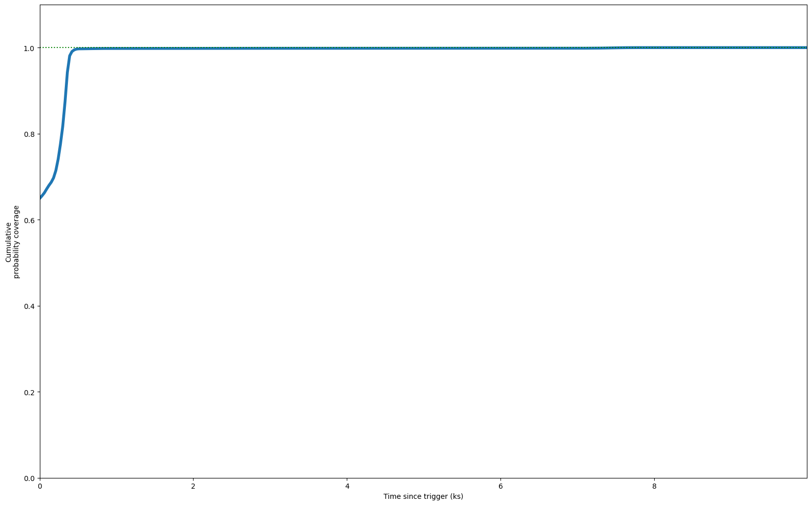
Task: Click the x-axis tick label 8
Action: 654,487
